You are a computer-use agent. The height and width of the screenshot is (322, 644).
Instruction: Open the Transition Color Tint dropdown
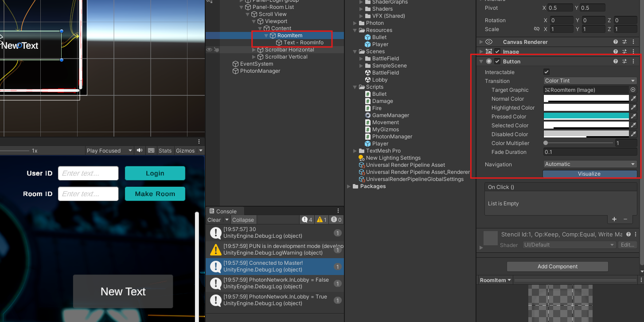(590, 81)
